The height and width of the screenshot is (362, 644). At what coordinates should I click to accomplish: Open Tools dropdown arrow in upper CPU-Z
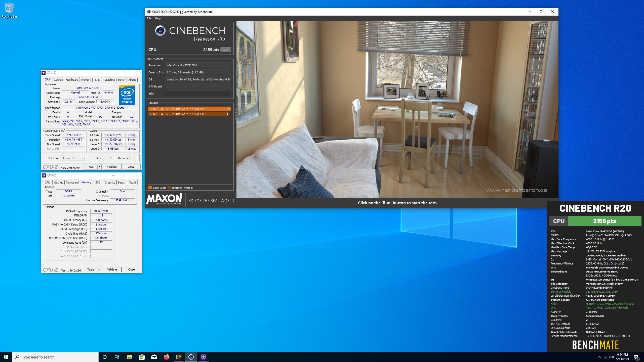coord(99,167)
